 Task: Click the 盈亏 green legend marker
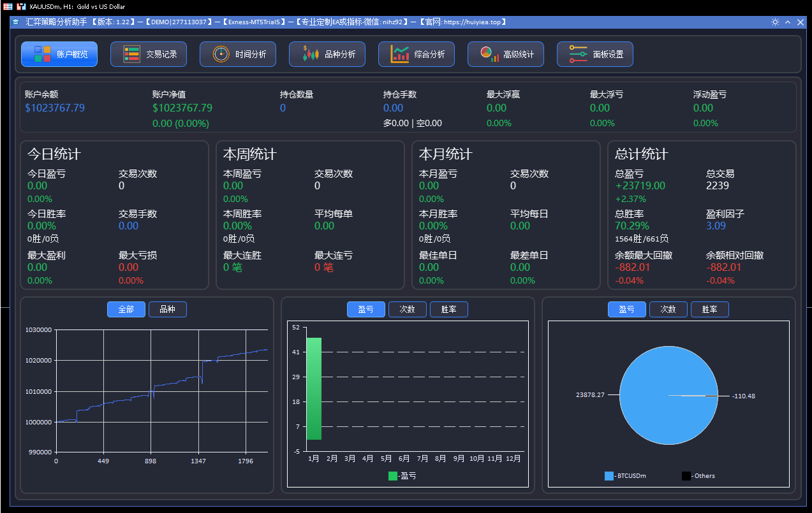(393, 475)
